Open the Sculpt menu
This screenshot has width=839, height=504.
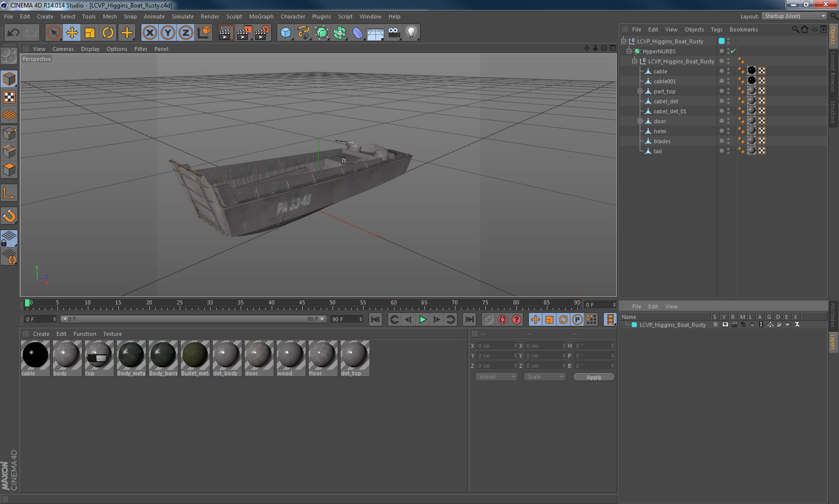click(x=234, y=16)
